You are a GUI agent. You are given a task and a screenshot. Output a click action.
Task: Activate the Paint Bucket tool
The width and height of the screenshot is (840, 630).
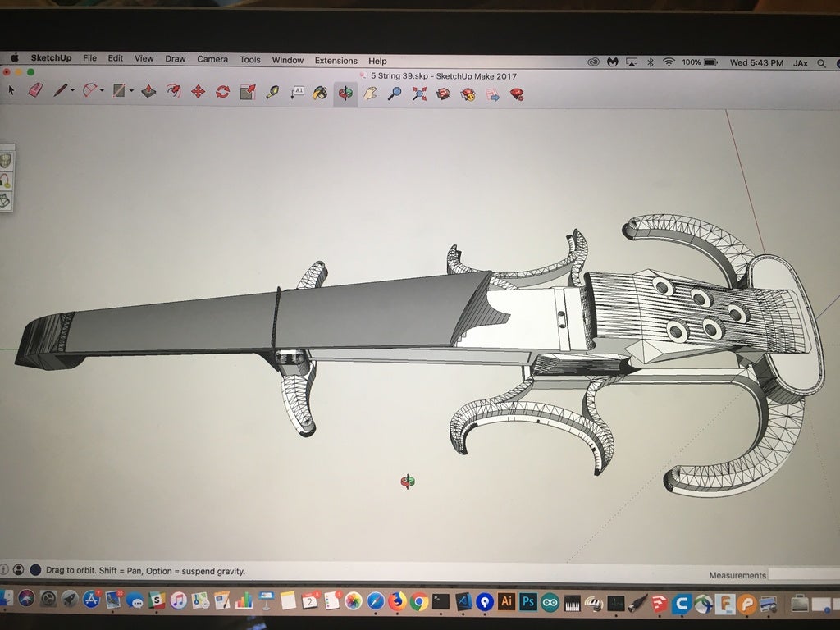point(321,94)
